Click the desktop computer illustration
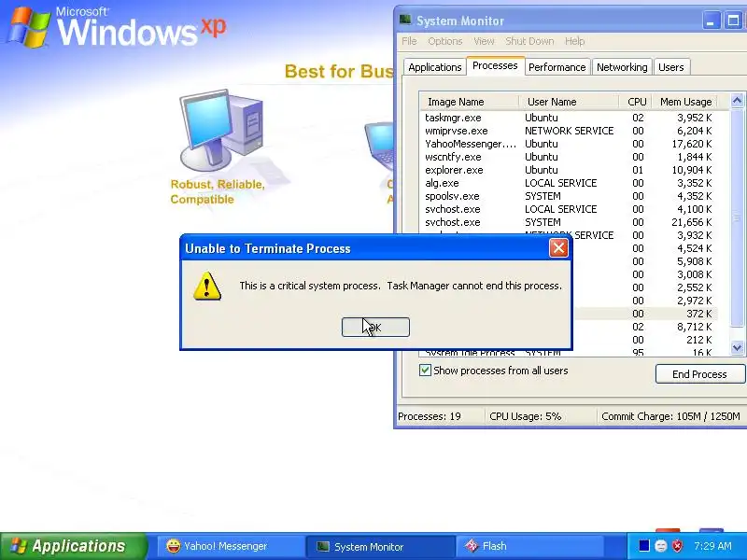The height and width of the screenshot is (560, 747). tap(221, 130)
